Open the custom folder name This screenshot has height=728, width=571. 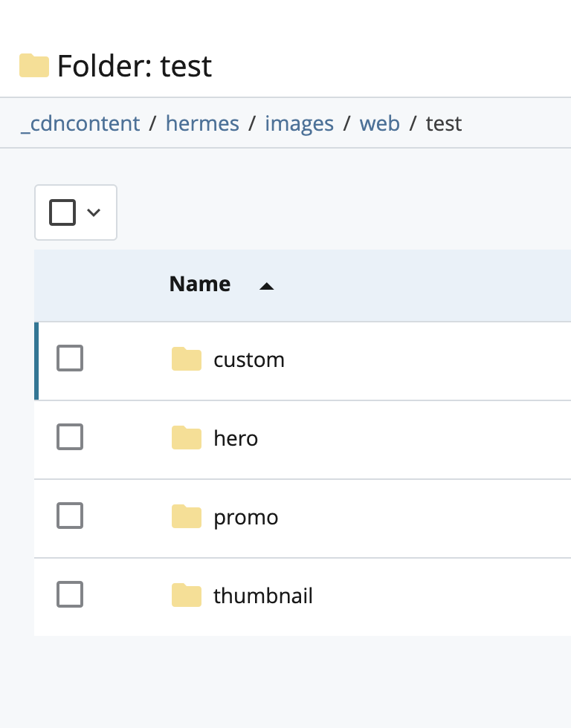pyautogui.click(x=249, y=360)
